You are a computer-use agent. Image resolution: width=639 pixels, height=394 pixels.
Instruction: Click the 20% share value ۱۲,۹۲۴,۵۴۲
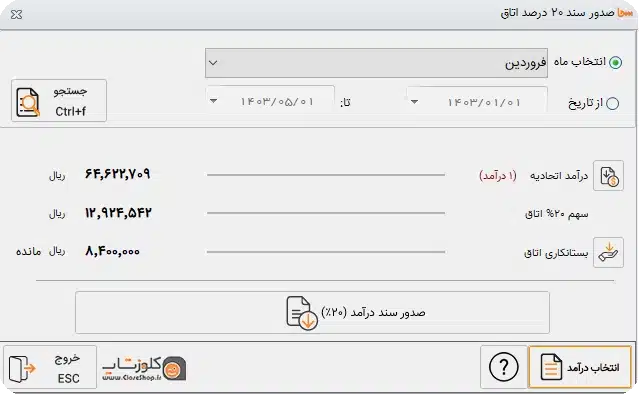click(x=118, y=213)
